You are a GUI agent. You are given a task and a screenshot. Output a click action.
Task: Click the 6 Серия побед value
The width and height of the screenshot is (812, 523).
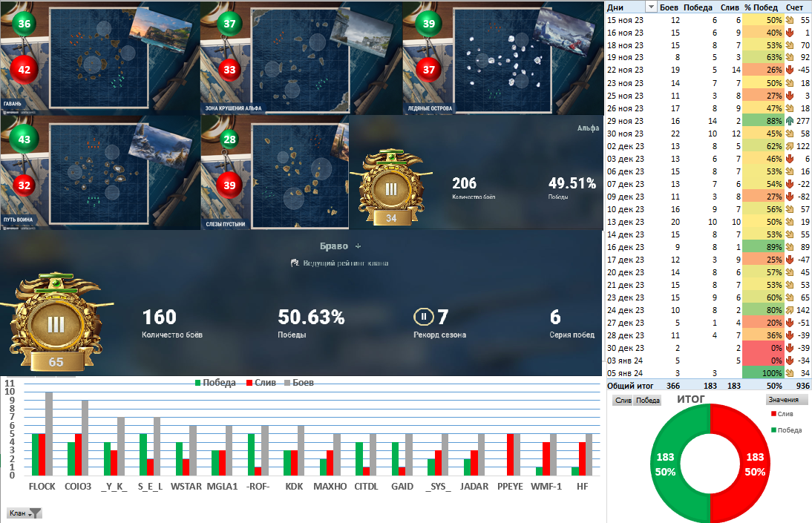555,317
